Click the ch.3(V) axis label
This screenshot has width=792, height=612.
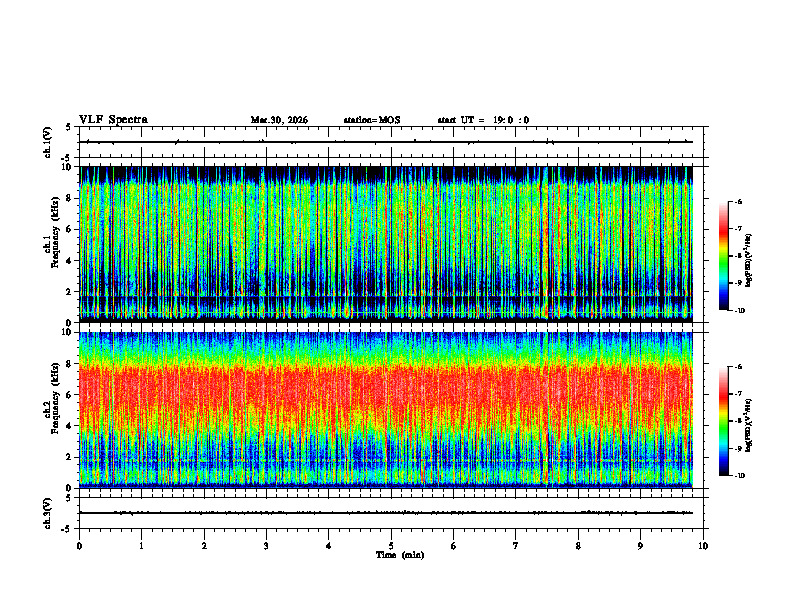click(48, 513)
